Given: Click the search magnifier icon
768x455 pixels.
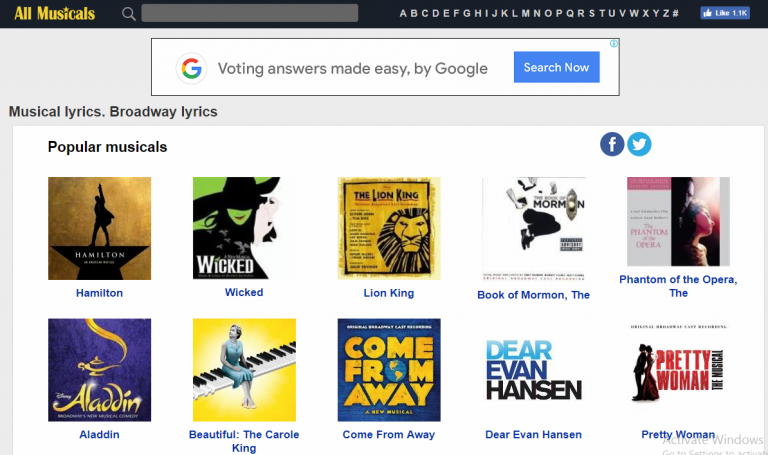Looking at the screenshot, I should (128, 14).
